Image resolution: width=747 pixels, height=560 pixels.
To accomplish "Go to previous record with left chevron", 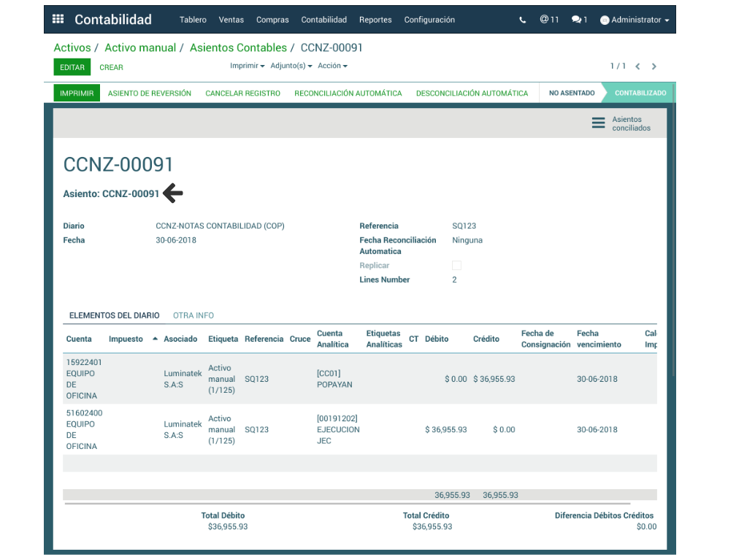I will 637,66.
